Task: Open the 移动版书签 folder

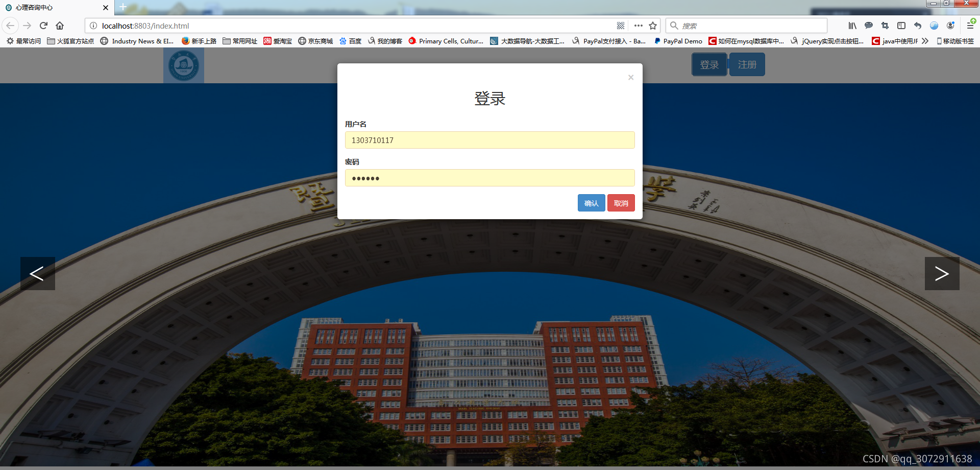Action: [x=955, y=41]
